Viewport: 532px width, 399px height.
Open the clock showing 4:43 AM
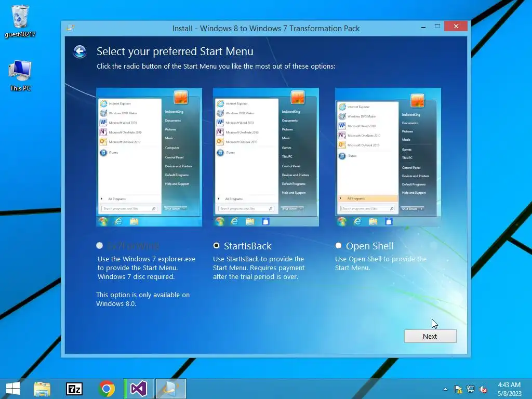click(509, 389)
